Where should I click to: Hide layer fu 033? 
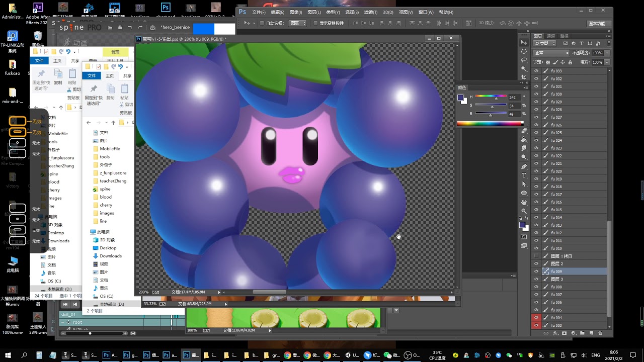pos(536,71)
